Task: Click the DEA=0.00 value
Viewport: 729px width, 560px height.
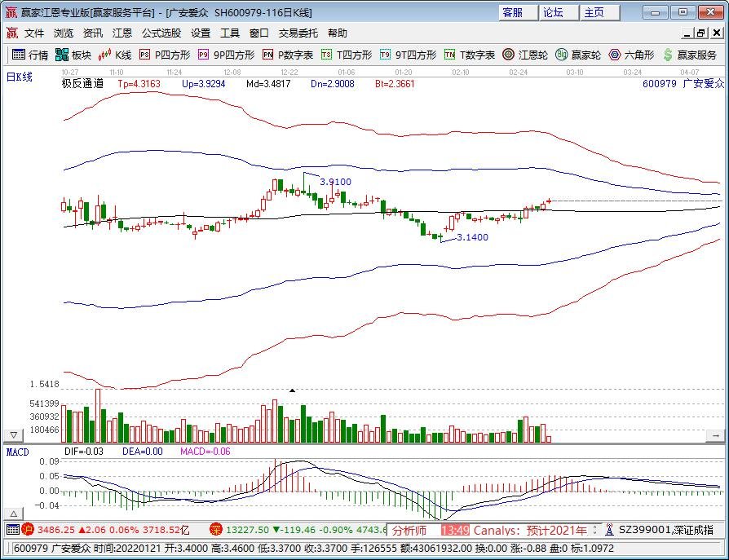Action: pos(142,452)
